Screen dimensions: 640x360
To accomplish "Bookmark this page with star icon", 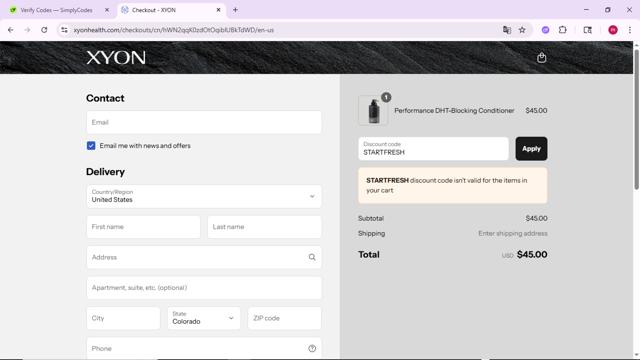I will point(522,30).
